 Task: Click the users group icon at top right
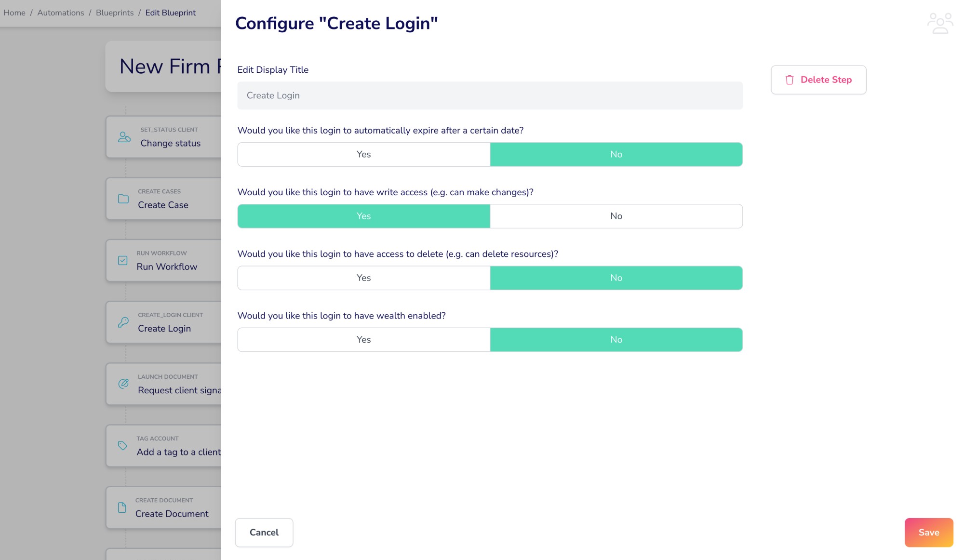coord(940,23)
